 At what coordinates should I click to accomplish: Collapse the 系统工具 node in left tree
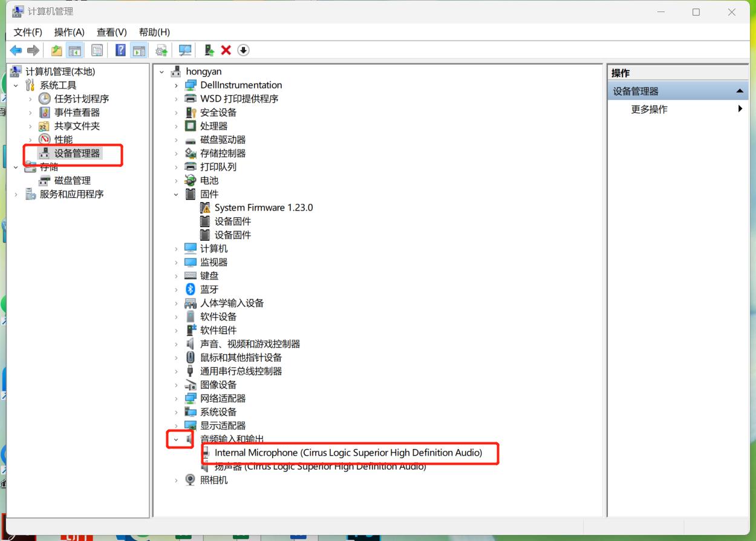[16, 85]
